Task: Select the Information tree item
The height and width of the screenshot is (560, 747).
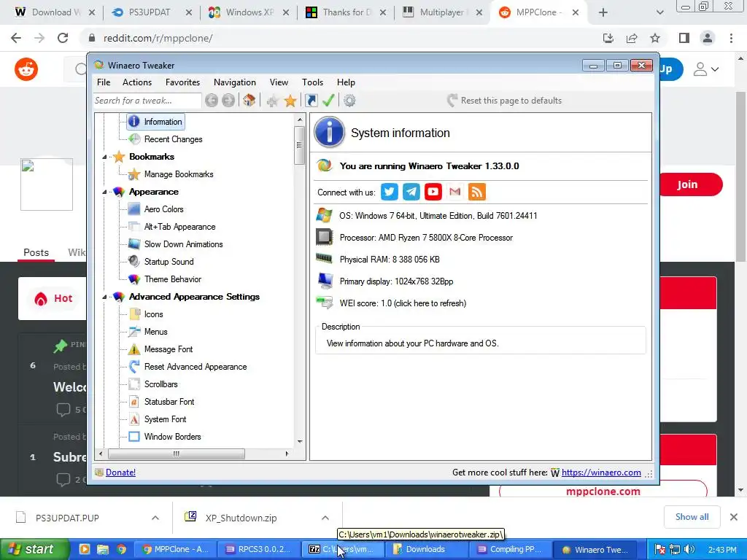Action: click(156, 122)
